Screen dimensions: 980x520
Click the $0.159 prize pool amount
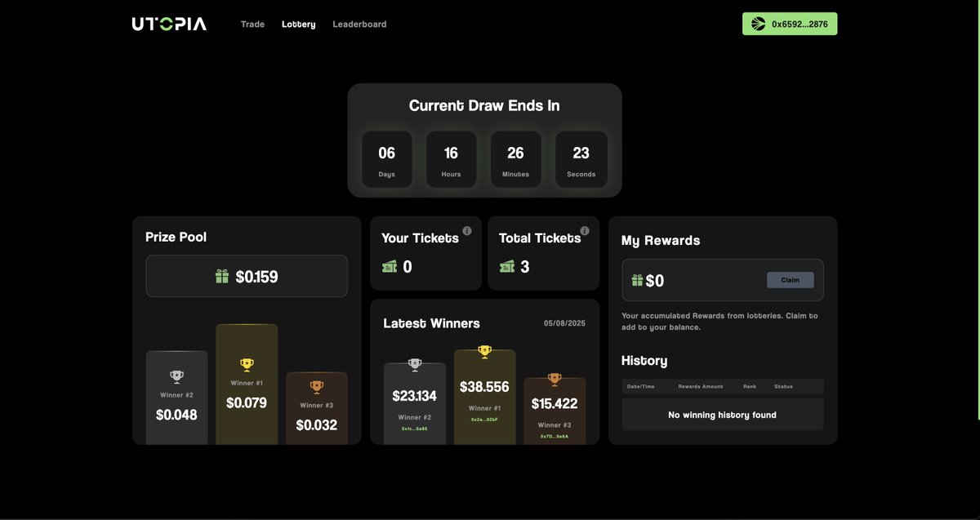256,277
